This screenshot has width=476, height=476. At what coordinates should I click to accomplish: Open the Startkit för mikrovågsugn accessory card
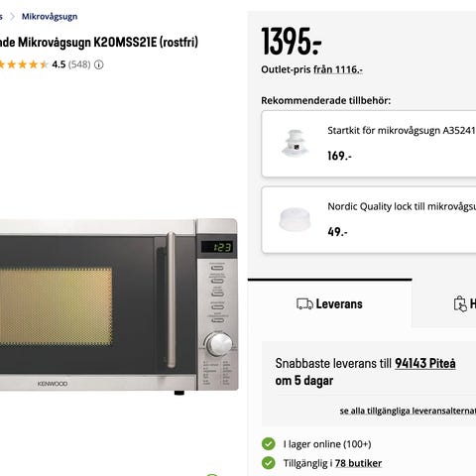pos(369,144)
